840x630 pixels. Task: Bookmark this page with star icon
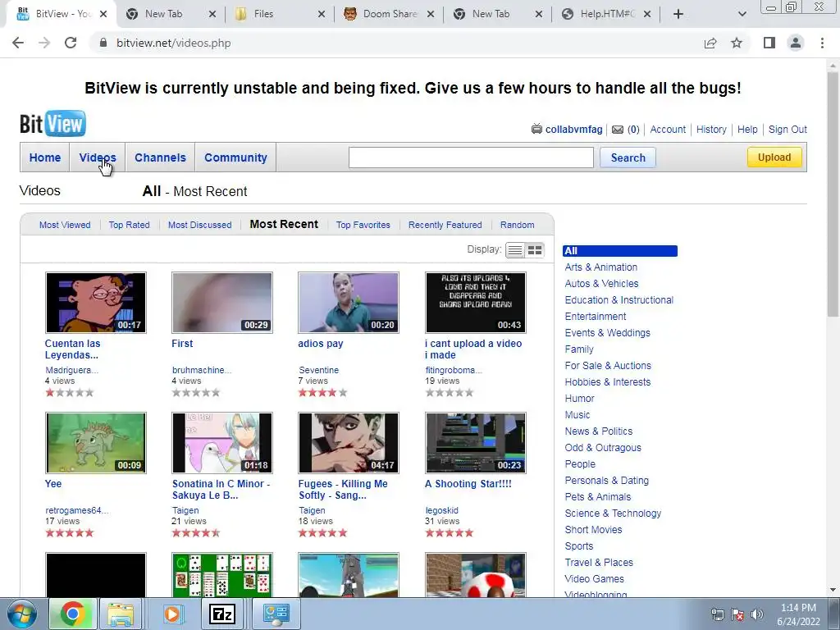737,43
